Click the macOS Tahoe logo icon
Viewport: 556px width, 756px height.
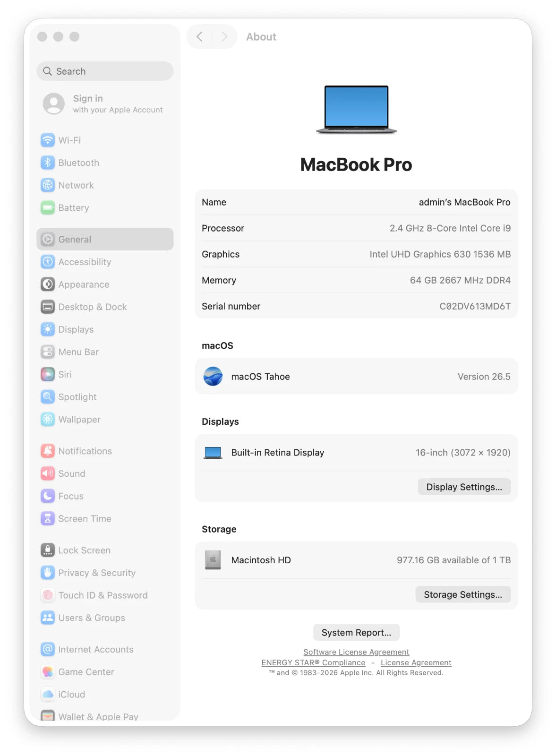213,376
